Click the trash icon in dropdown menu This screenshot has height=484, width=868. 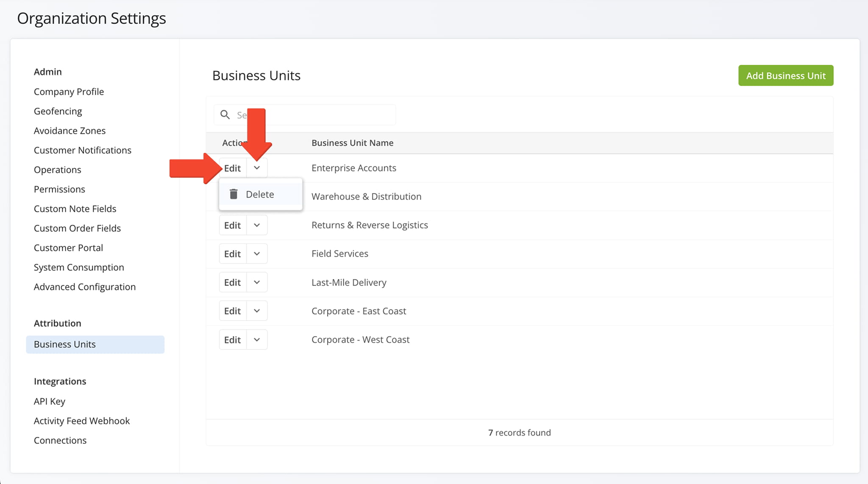[234, 194]
